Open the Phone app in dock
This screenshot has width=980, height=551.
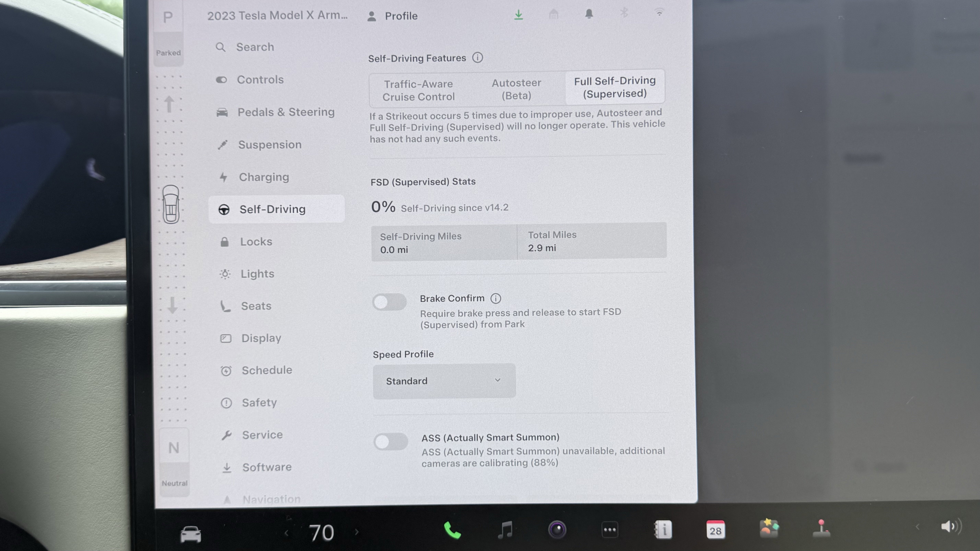[452, 530]
